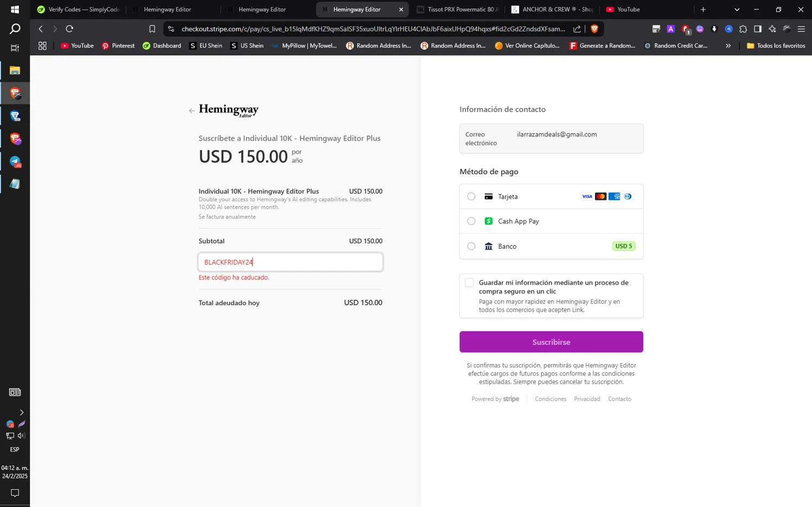Click the browser address bar URL
The height and width of the screenshot is (507, 812).
point(373,29)
